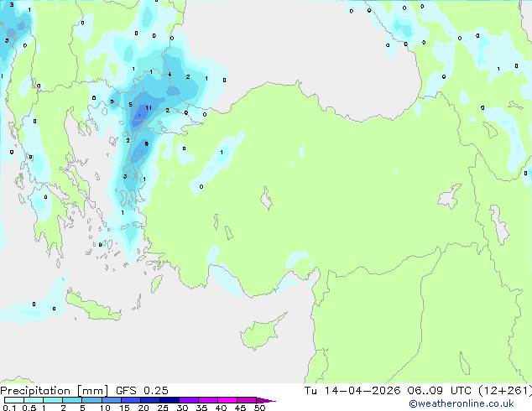
Task: Click the "11" precipitation value on the map
Action: 149,108
